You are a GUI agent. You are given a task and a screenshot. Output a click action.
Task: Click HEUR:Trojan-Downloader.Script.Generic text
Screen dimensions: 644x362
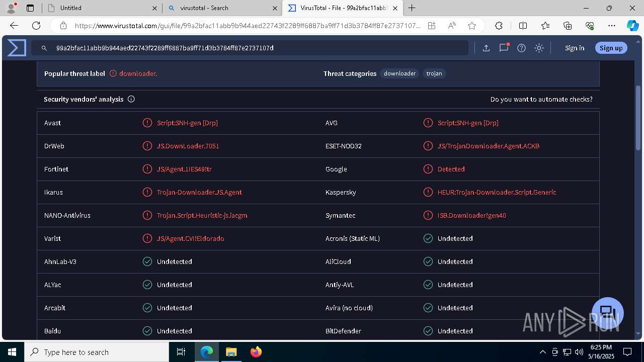tap(497, 192)
